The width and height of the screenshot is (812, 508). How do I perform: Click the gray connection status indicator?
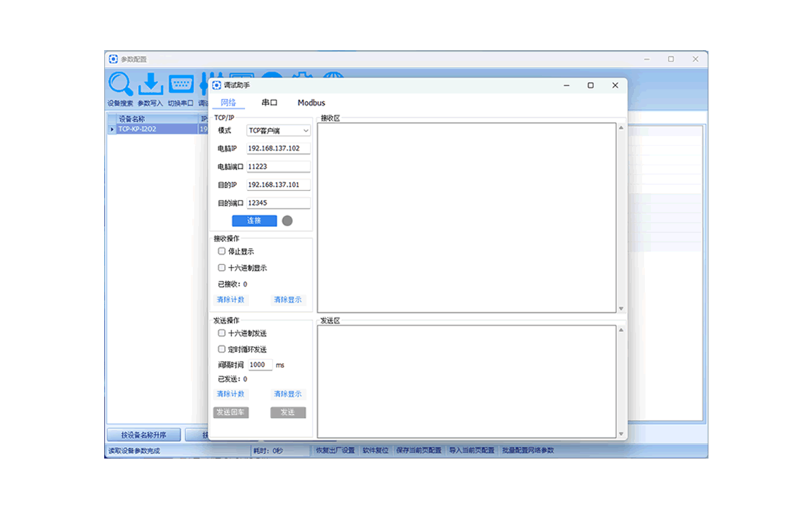287,221
